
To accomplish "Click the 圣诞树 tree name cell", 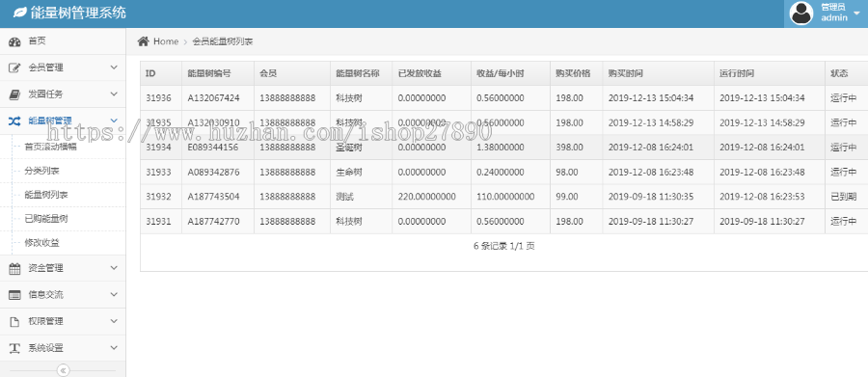I will [349, 148].
